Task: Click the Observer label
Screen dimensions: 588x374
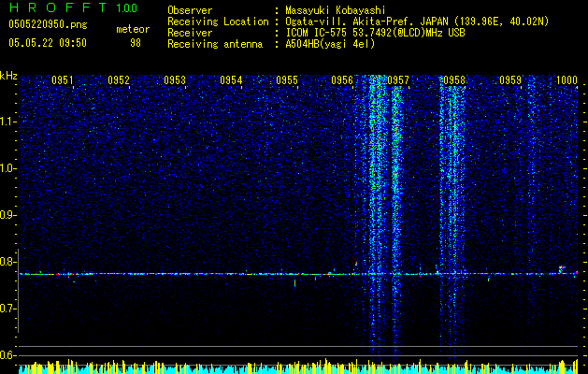Action: click(190, 10)
